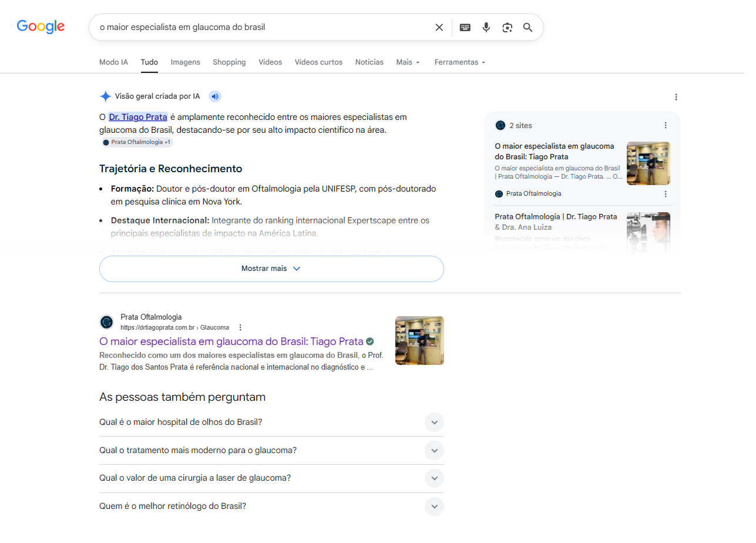Click the verified badge next to result title
Image resolution: width=756 pixels, height=543 pixels.
[370, 341]
